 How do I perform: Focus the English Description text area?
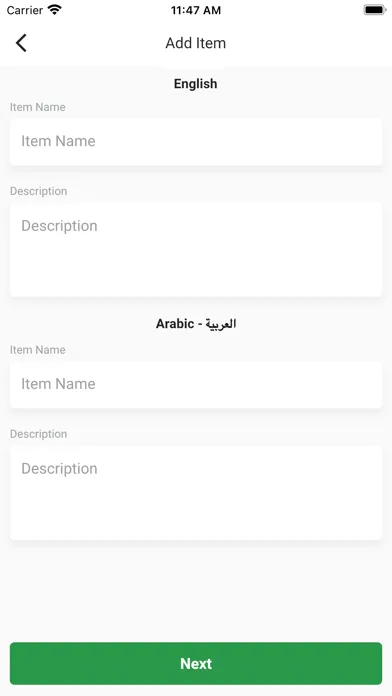pyautogui.click(x=196, y=250)
